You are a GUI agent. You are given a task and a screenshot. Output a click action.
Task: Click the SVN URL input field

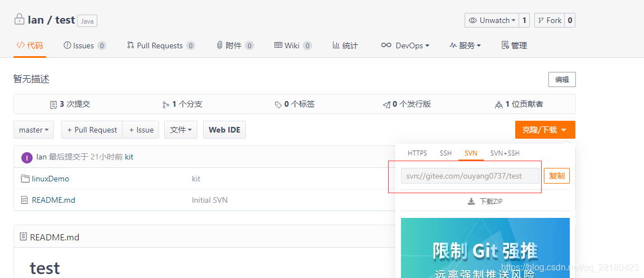click(470, 176)
